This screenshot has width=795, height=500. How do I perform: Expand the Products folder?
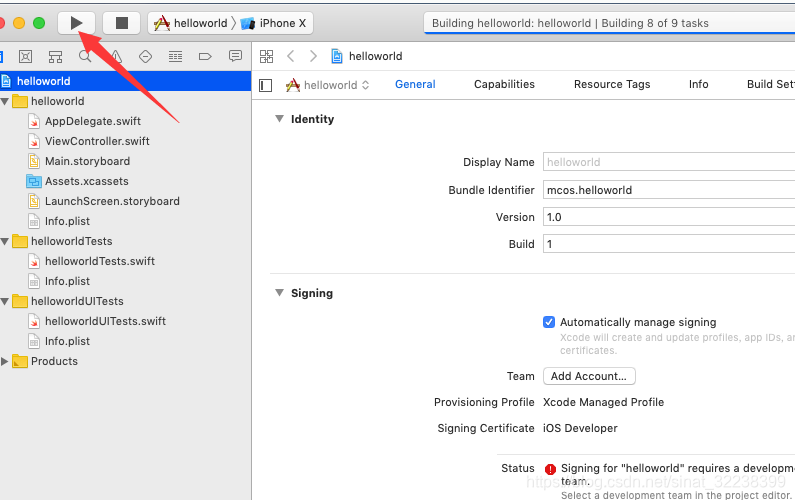[5, 362]
